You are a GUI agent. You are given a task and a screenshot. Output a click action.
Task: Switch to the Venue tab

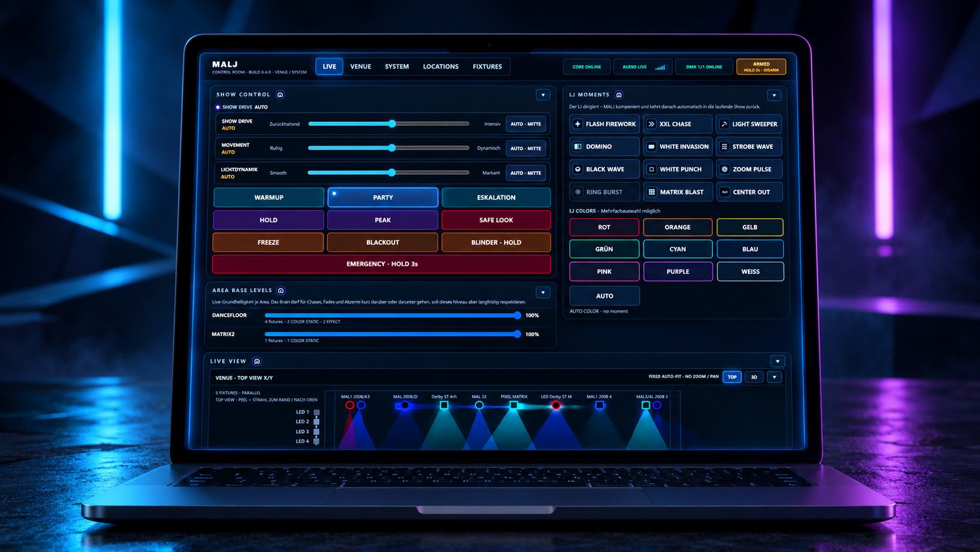pyautogui.click(x=360, y=66)
